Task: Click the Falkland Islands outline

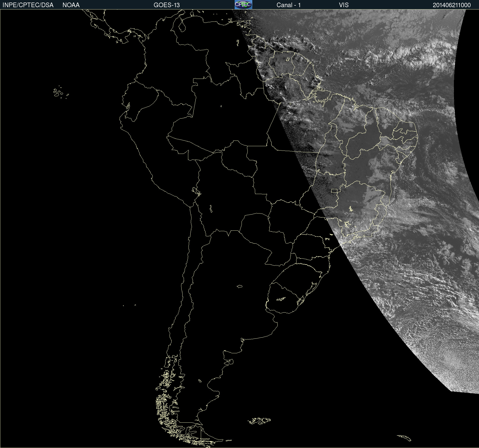Action: coord(259,421)
